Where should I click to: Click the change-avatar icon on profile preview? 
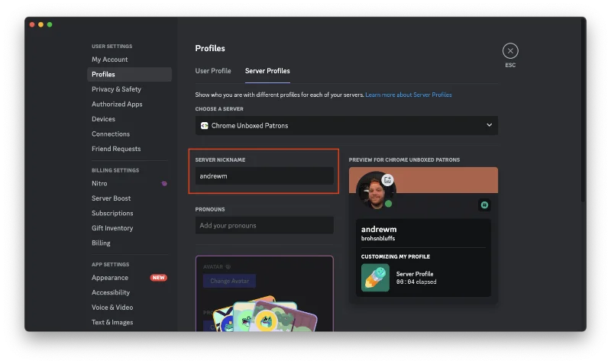click(x=387, y=180)
